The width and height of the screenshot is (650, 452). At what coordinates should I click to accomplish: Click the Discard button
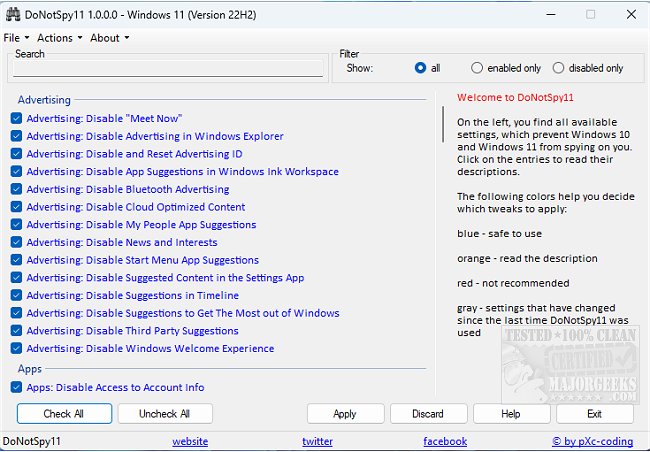[428, 414]
